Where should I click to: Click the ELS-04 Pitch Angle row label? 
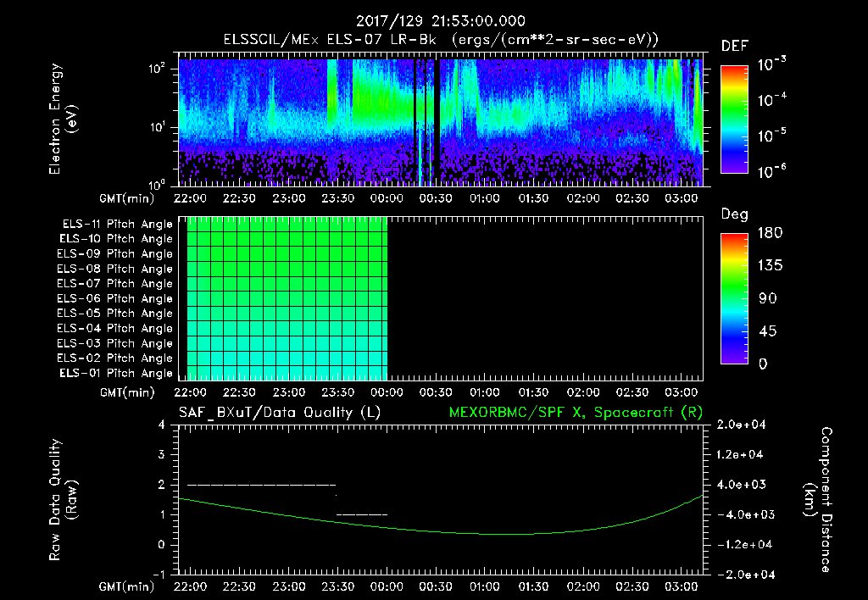click(x=115, y=328)
